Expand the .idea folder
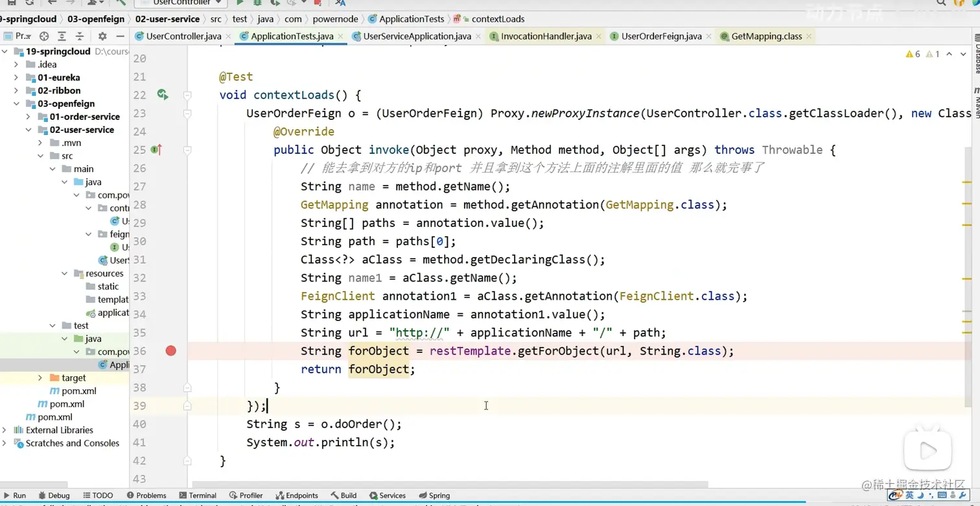The height and width of the screenshot is (506, 980). click(x=17, y=64)
